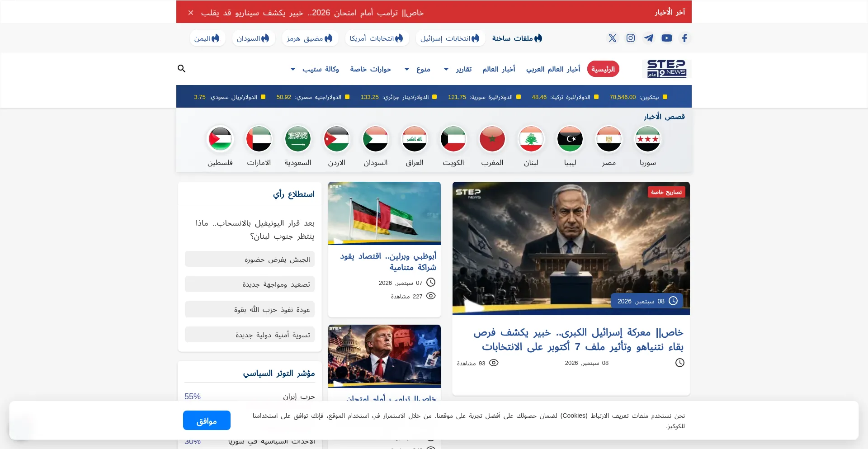Open the الكويت flag story
Viewport: 868px width, 449px height.
coord(453,139)
